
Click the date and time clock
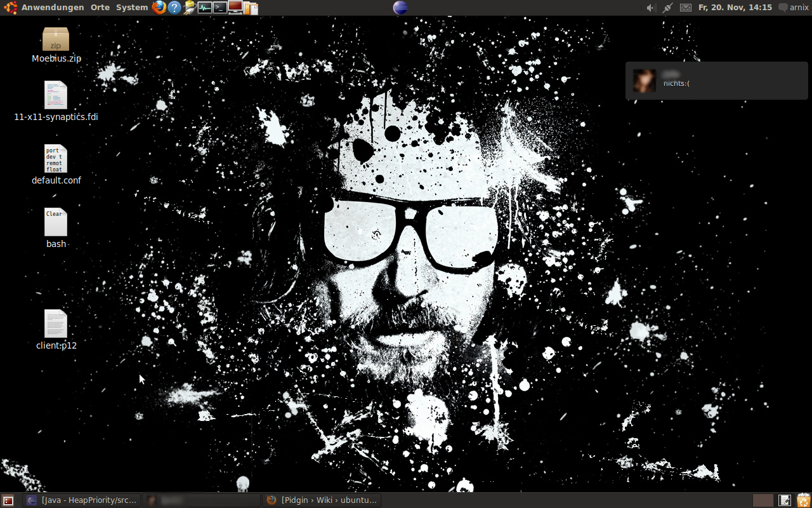pos(735,8)
